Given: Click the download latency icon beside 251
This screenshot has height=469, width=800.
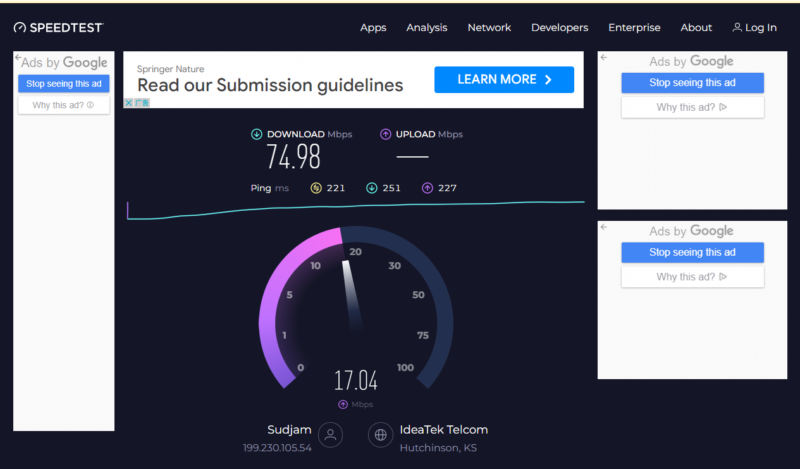Looking at the screenshot, I should coord(371,187).
